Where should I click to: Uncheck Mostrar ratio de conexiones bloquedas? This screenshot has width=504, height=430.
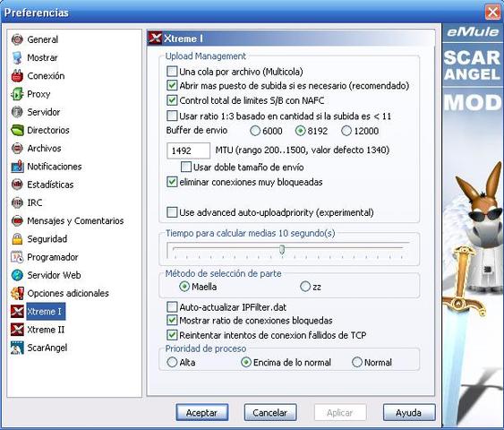[172, 321]
